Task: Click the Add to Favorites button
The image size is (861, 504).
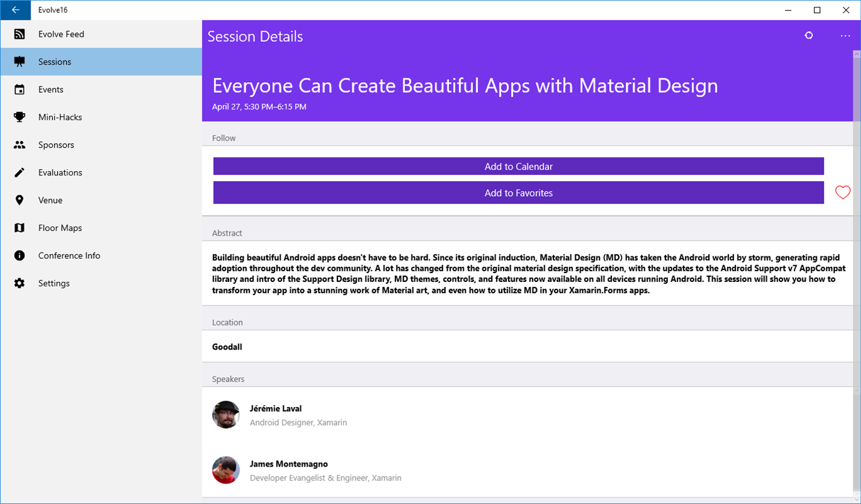Action: (519, 193)
